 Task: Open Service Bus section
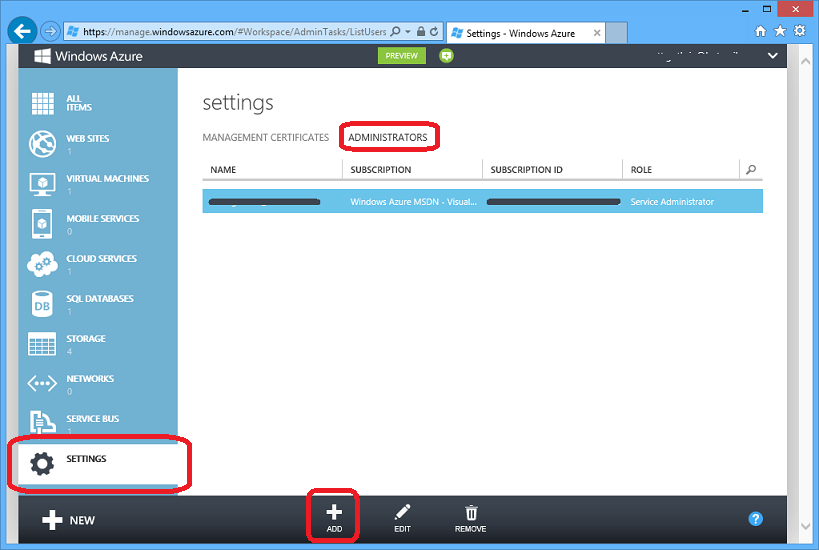pyautogui.click(x=98, y=422)
